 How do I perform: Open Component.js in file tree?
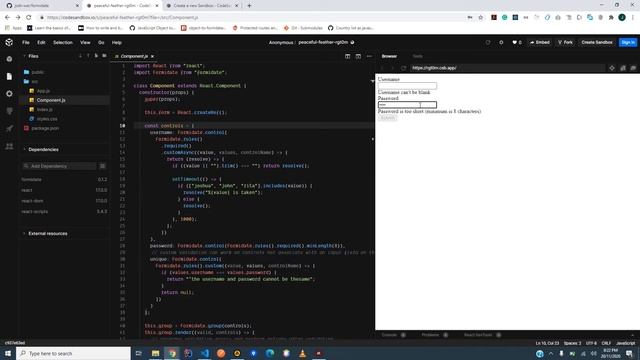pyautogui.click(x=51, y=100)
